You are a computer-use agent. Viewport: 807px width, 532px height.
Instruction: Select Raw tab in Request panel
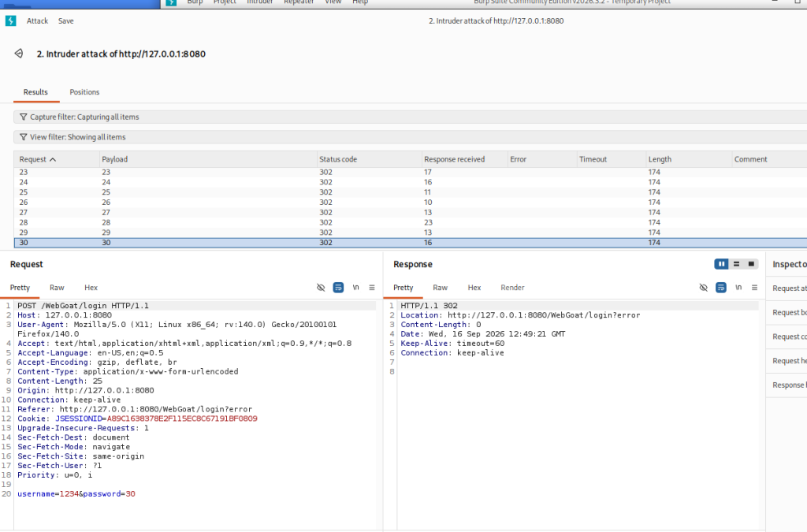pyautogui.click(x=57, y=288)
